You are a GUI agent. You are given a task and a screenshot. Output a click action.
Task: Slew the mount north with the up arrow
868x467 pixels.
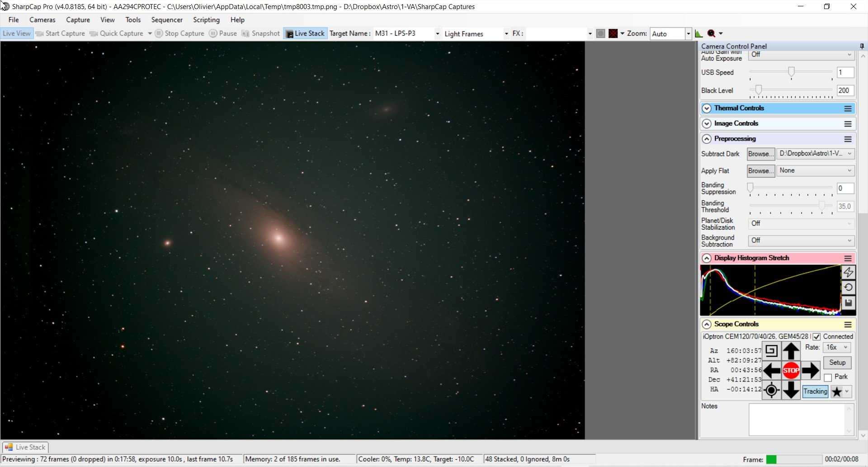tap(791, 351)
